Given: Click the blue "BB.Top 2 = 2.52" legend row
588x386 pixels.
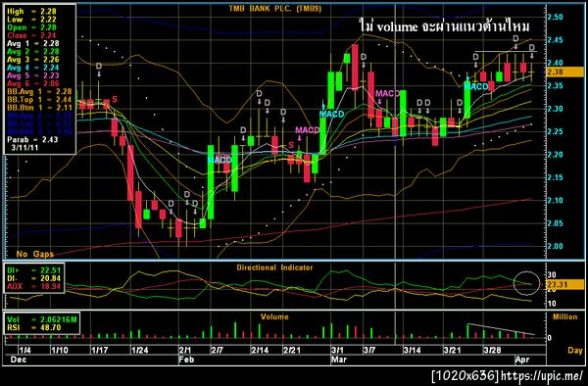Looking at the screenshot, I should coord(39,123).
